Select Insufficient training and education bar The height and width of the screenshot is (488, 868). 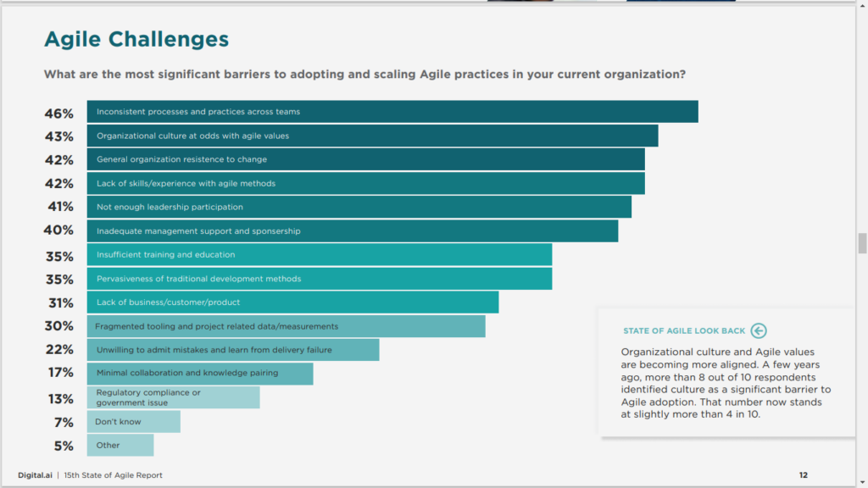click(319, 255)
